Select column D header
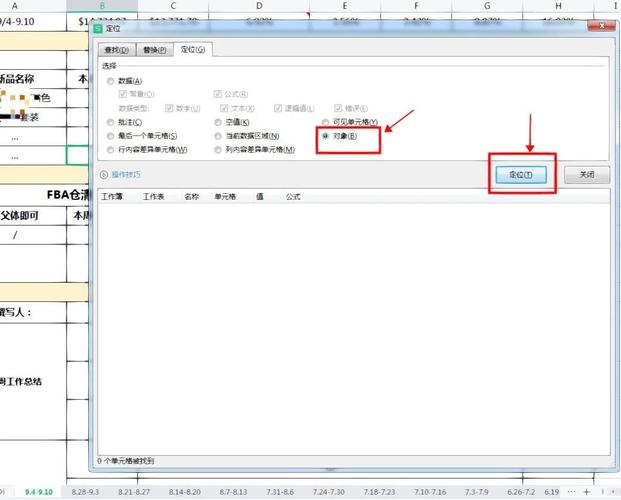The width and height of the screenshot is (621, 500). point(259,6)
